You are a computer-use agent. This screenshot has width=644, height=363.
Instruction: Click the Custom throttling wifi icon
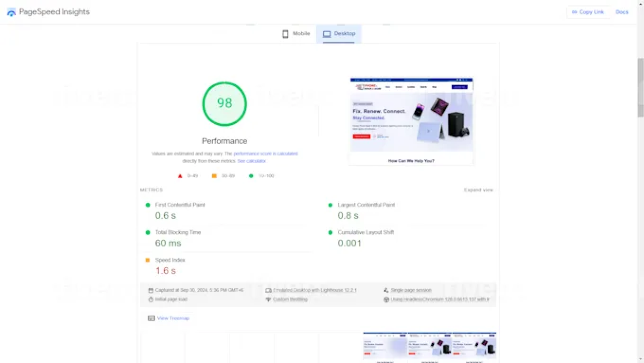tap(268, 300)
